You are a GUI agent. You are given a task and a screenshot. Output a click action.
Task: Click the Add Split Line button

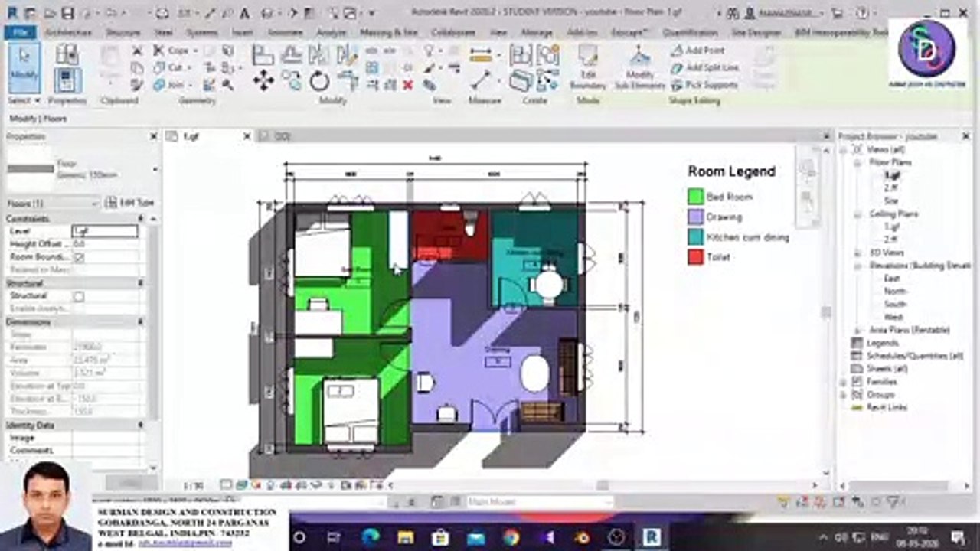[x=704, y=67]
